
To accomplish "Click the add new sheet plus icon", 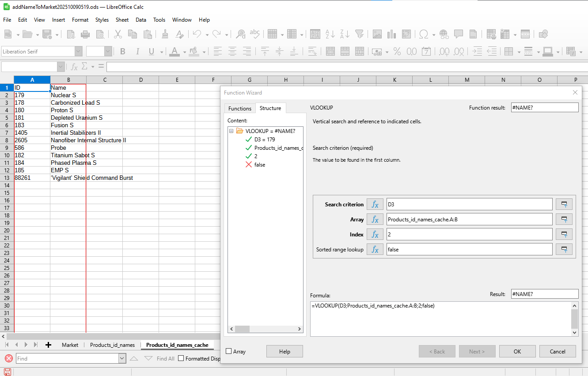I will (x=48, y=345).
